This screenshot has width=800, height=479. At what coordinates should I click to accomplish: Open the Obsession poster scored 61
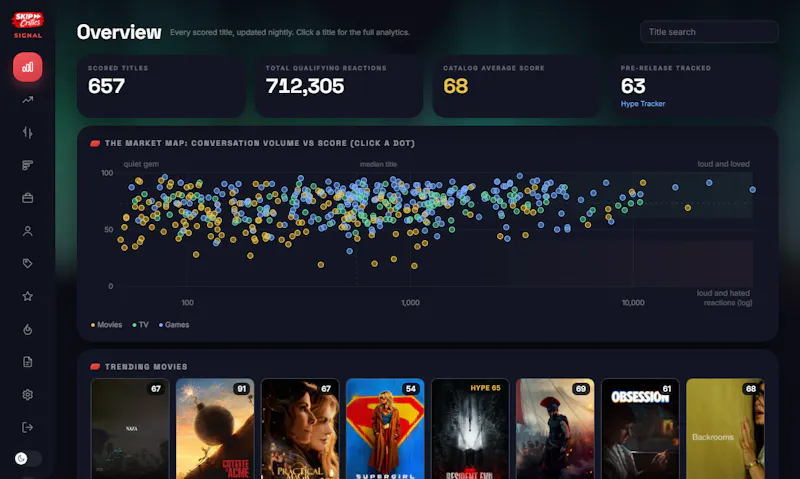point(640,428)
